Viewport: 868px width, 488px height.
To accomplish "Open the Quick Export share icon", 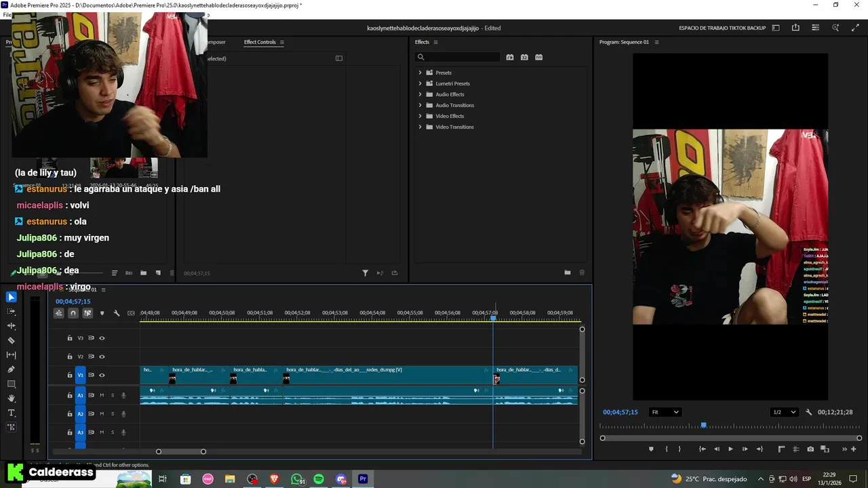I will point(795,28).
